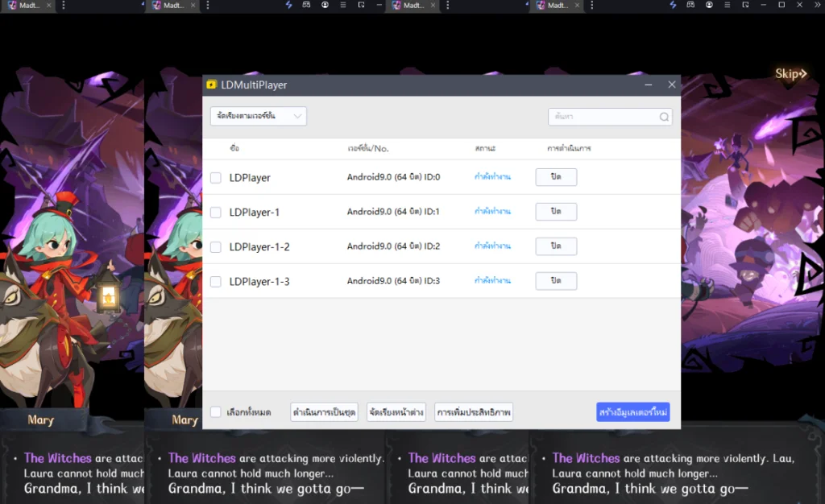
Task: Close the Madt tab in leftmost emulator window
Action: coord(49,6)
